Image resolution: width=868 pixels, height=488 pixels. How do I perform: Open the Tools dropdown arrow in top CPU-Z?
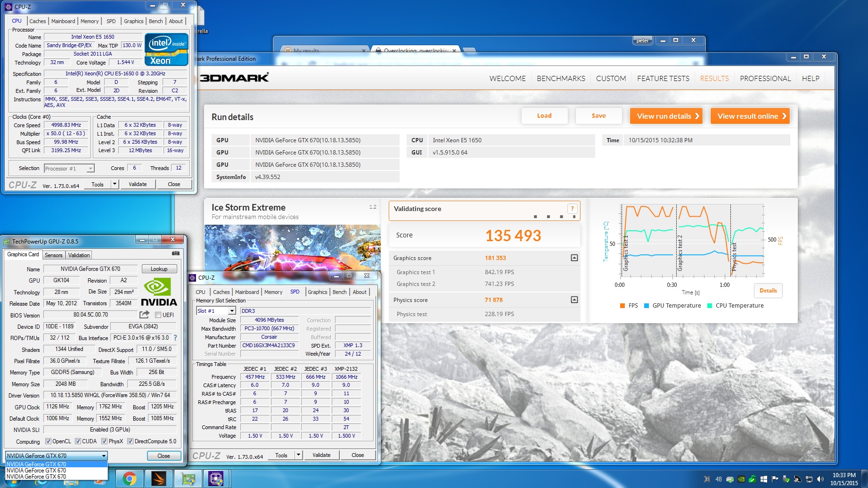115,184
